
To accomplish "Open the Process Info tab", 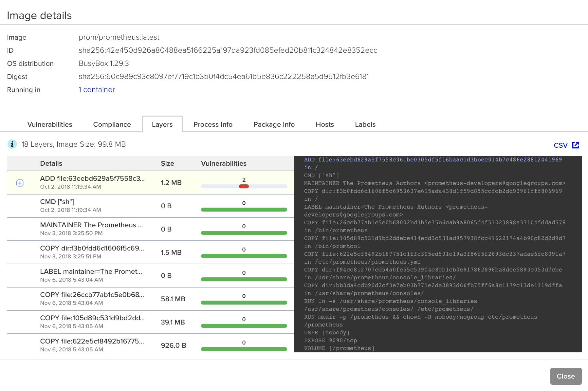I will point(213,124).
